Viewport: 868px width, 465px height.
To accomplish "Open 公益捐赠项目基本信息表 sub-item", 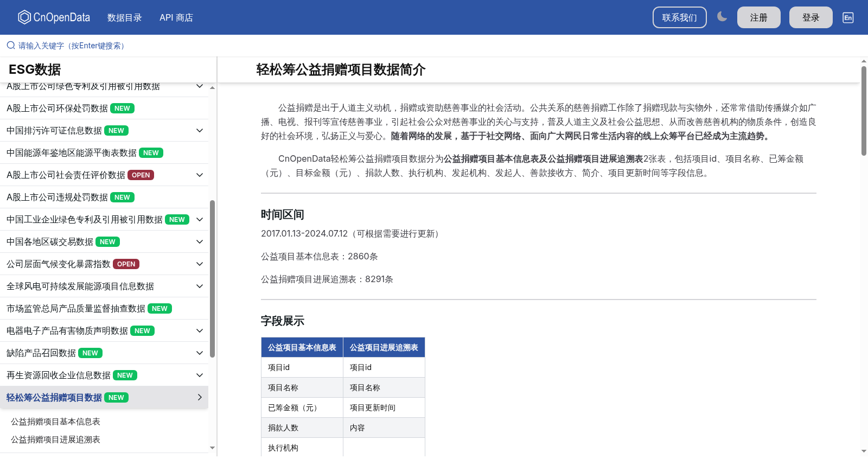I will coord(55,422).
